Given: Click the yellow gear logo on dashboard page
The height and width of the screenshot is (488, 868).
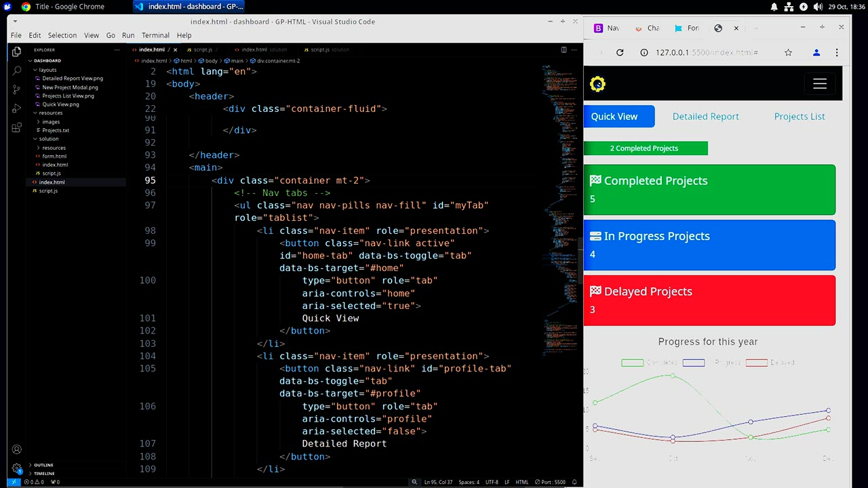Looking at the screenshot, I should coord(597,84).
